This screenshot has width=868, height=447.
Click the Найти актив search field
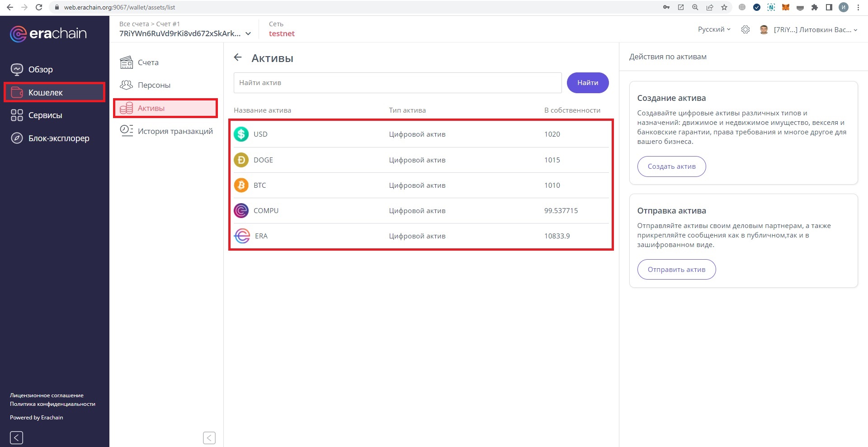pyautogui.click(x=397, y=83)
